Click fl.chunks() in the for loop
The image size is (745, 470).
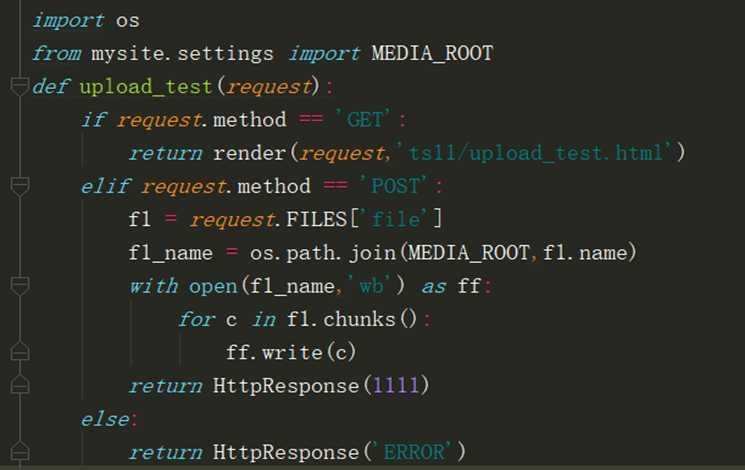tap(352, 319)
